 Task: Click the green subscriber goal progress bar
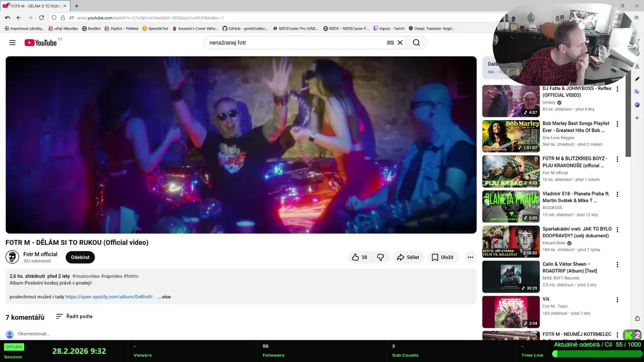[597, 354]
